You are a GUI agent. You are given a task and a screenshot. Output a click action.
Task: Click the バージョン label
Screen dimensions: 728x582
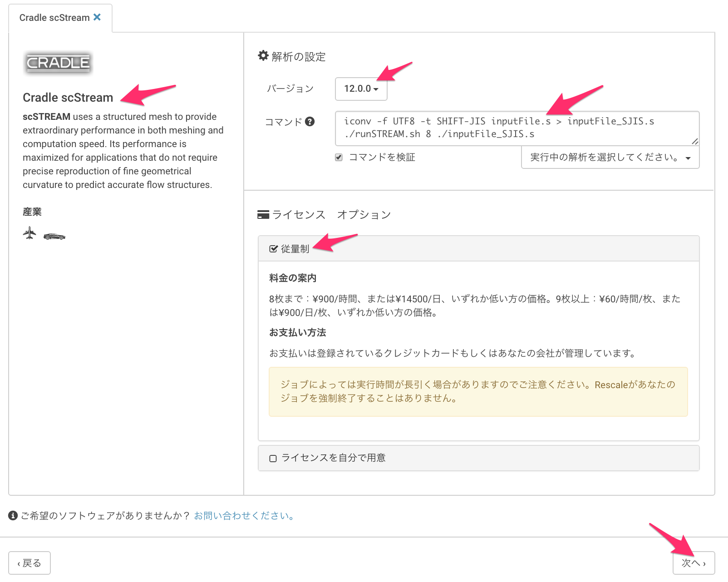coord(290,89)
